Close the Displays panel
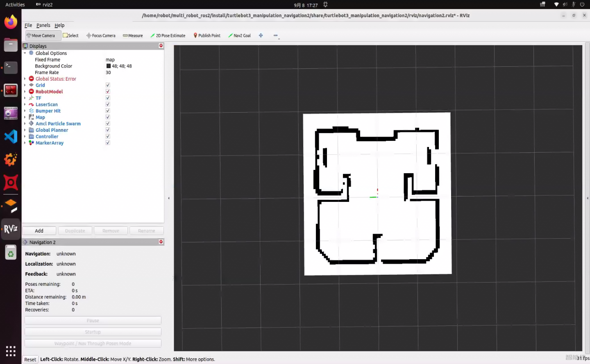590x364 pixels. pos(161,46)
